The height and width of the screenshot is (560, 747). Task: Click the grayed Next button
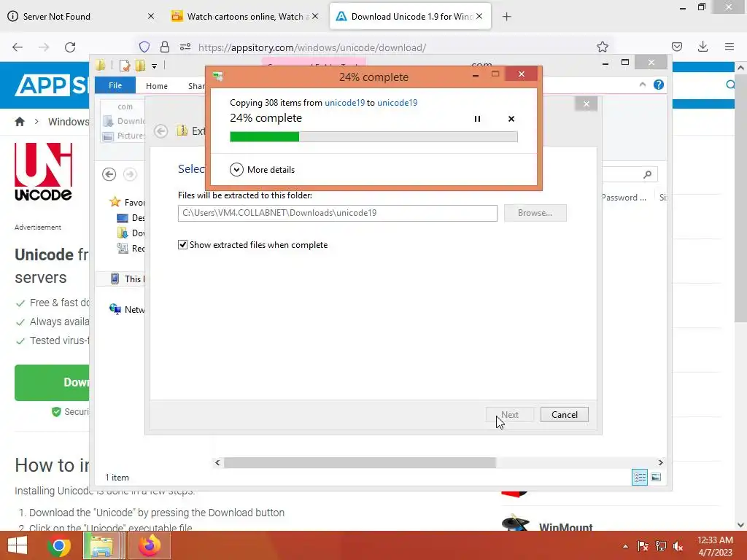510,415
